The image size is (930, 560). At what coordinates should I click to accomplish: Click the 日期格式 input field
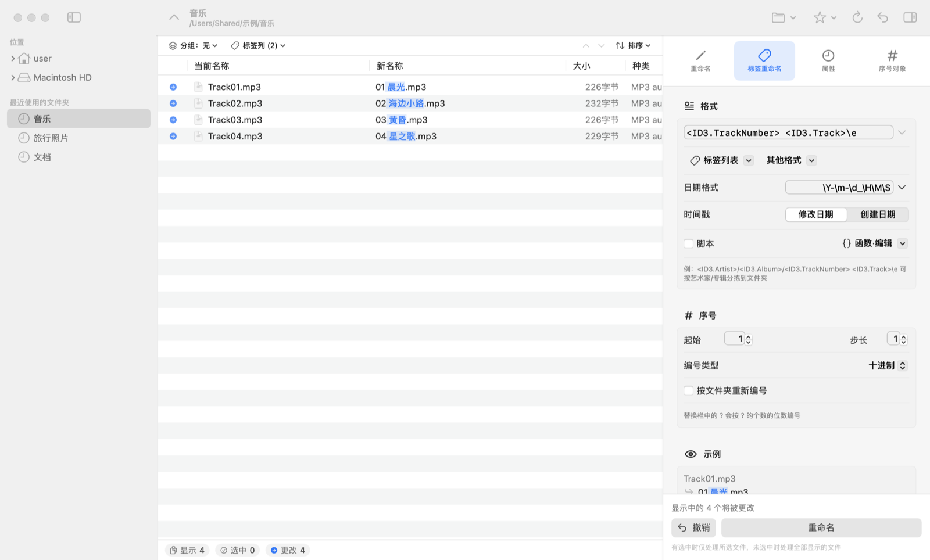pyautogui.click(x=839, y=187)
